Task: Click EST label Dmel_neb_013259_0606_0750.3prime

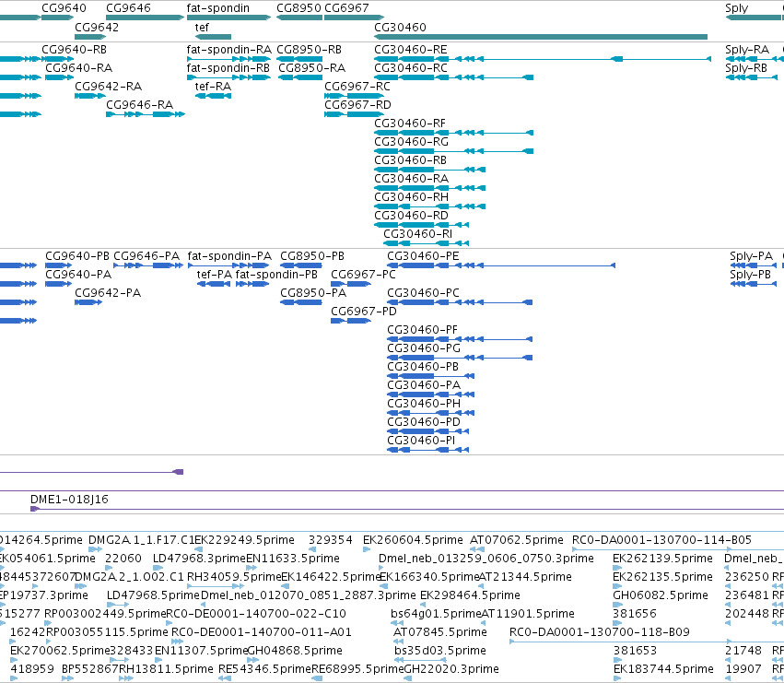Action: [x=486, y=559]
